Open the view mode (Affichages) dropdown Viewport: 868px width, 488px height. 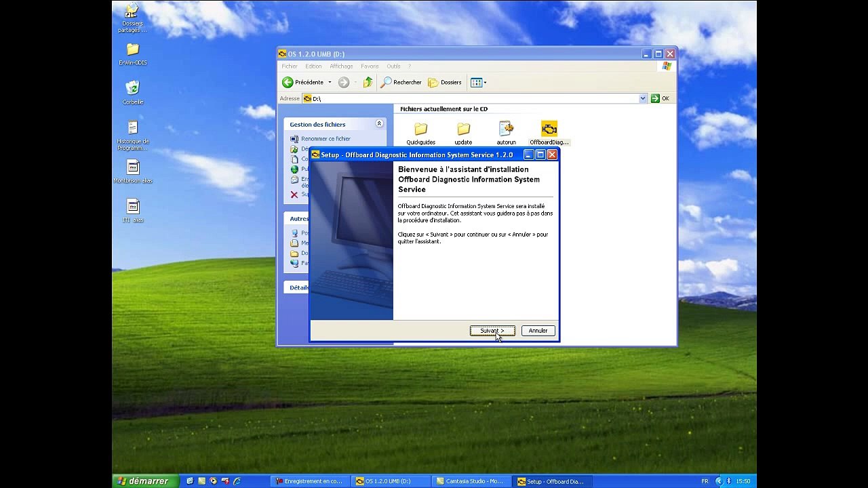pyautogui.click(x=479, y=82)
